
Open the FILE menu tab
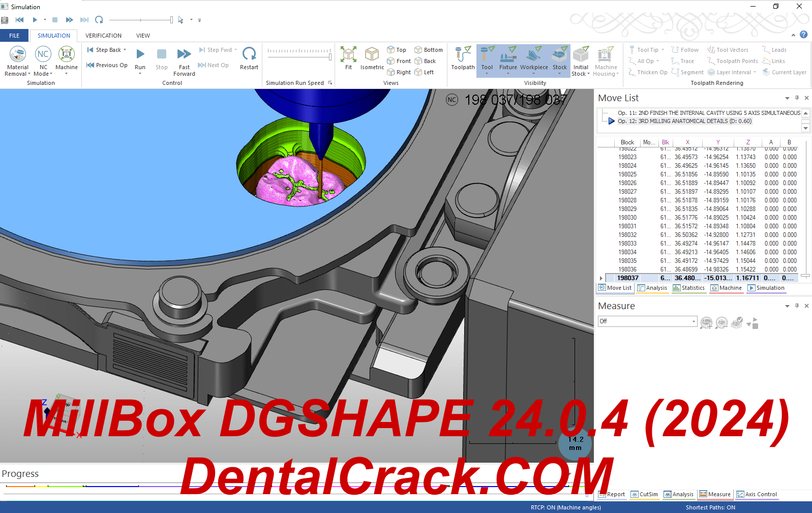pos(14,36)
